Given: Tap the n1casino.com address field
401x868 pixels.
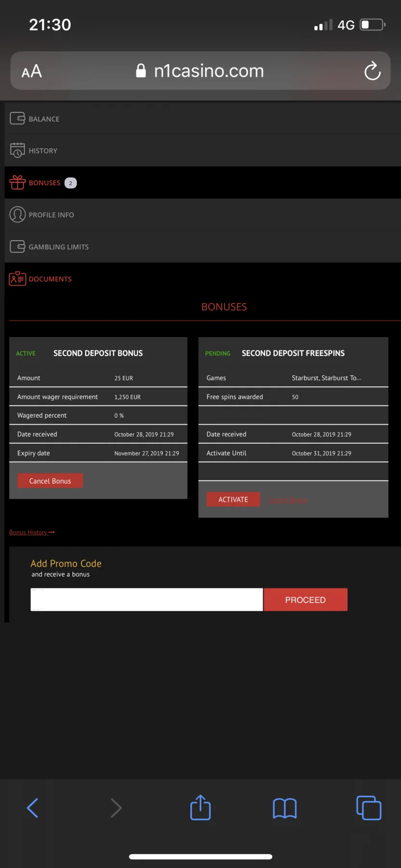Looking at the screenshot, I should click(200, 71).
